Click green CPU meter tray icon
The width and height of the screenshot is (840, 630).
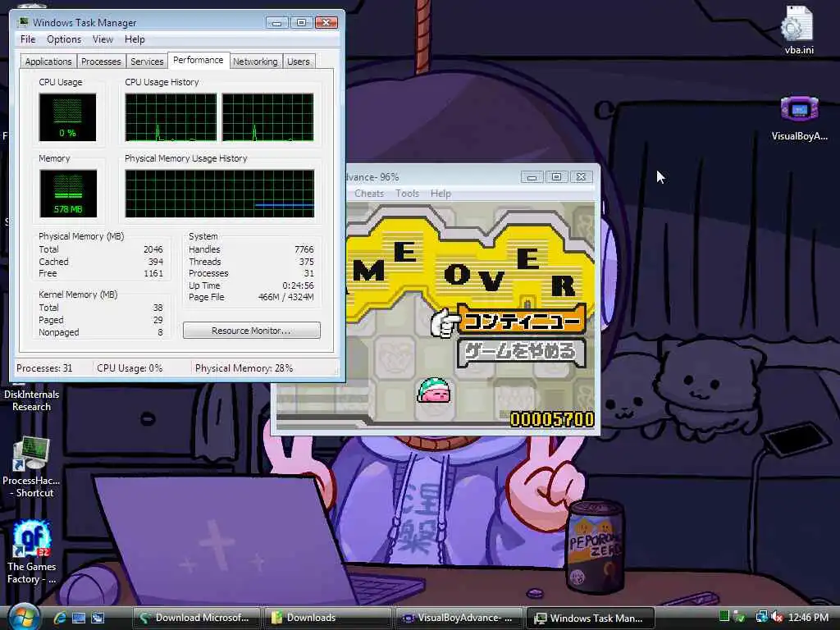click(x=724, y=617)
